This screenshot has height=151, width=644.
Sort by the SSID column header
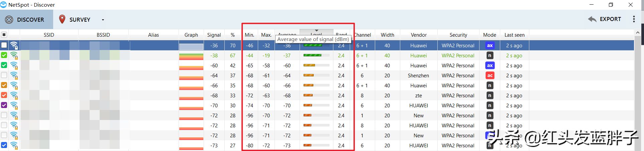[x=49, y=35]
